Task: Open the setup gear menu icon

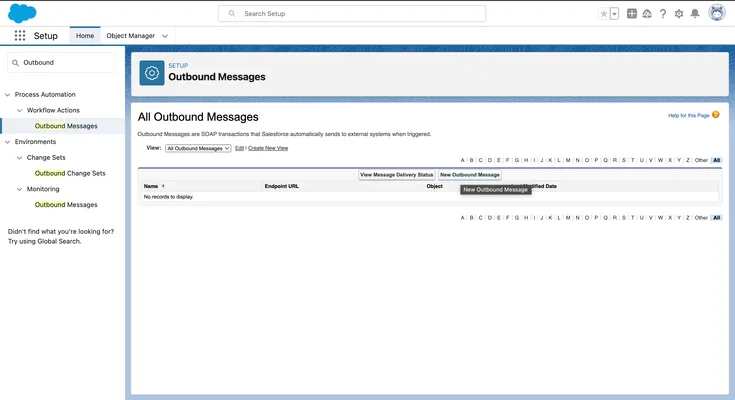Action: coord(679,14)
